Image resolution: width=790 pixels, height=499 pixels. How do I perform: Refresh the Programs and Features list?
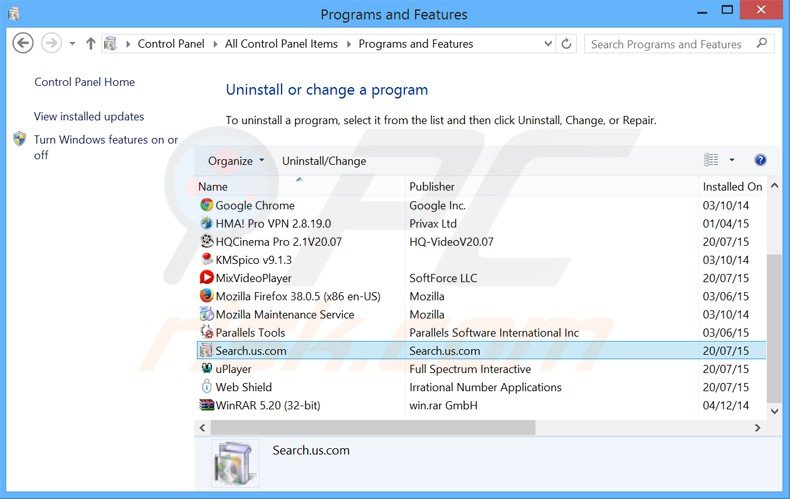(x=566, y=44)
